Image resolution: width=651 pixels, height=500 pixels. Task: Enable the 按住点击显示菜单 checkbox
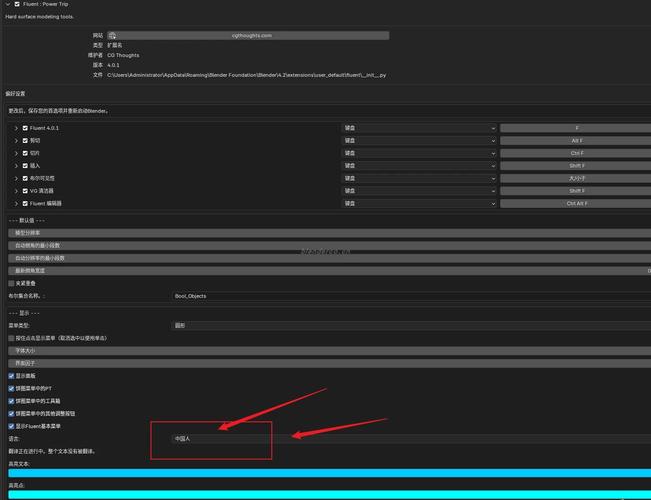click(11, 338)
